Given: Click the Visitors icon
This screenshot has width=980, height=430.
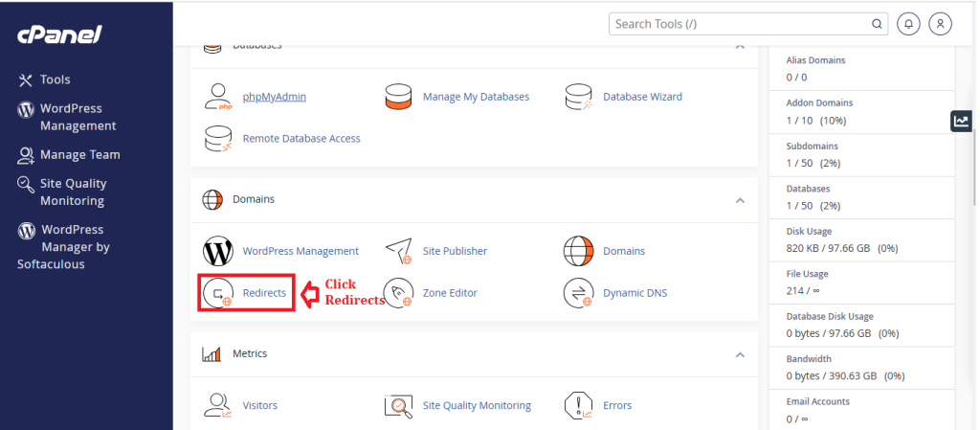Looking at the screenshot, I should (218, 406).
